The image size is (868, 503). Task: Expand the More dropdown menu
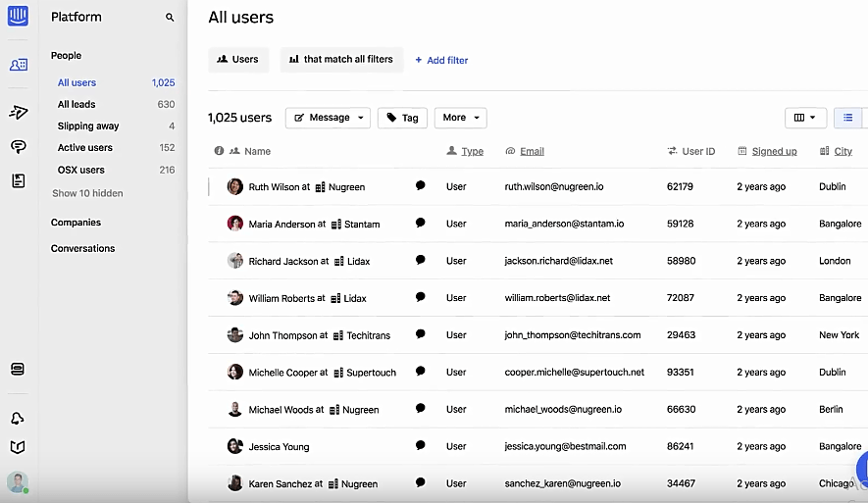pyautogui.click(x=460, y=118)
